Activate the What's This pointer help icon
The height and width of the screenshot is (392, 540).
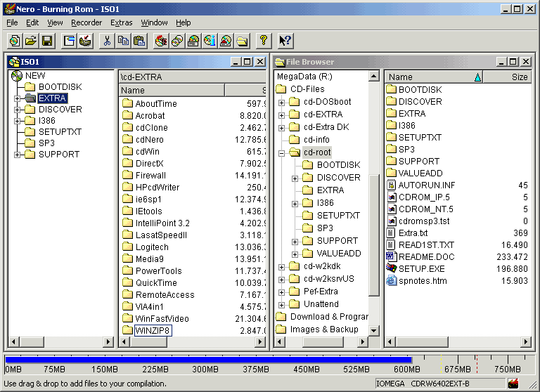click(285, 41)
